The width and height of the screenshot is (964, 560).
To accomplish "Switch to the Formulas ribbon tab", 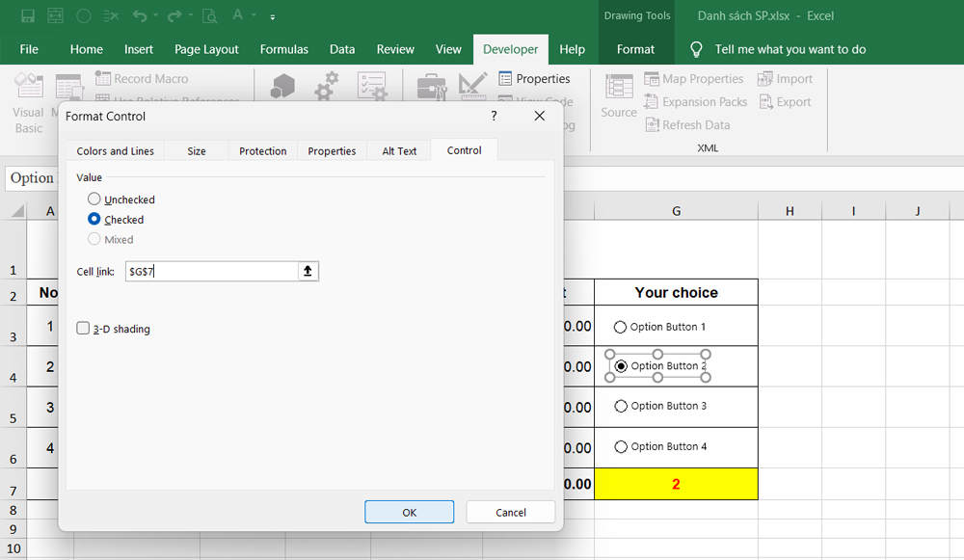I will 284,49.
